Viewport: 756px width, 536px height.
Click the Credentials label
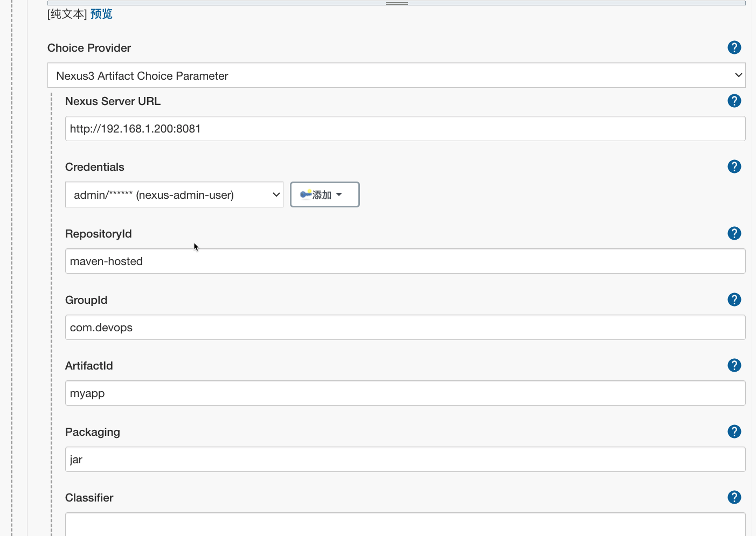(x=94, y=167)
